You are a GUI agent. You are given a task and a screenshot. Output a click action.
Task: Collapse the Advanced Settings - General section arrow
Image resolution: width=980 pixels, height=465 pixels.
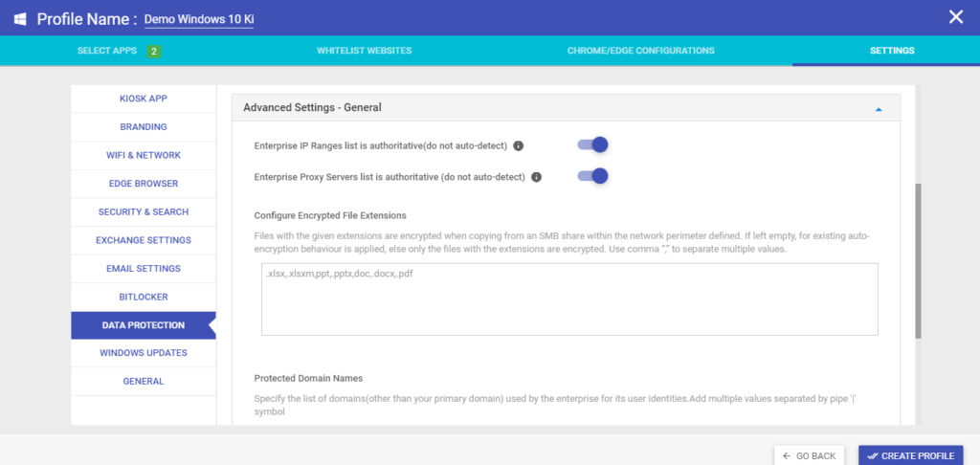[x=879, y=109]
